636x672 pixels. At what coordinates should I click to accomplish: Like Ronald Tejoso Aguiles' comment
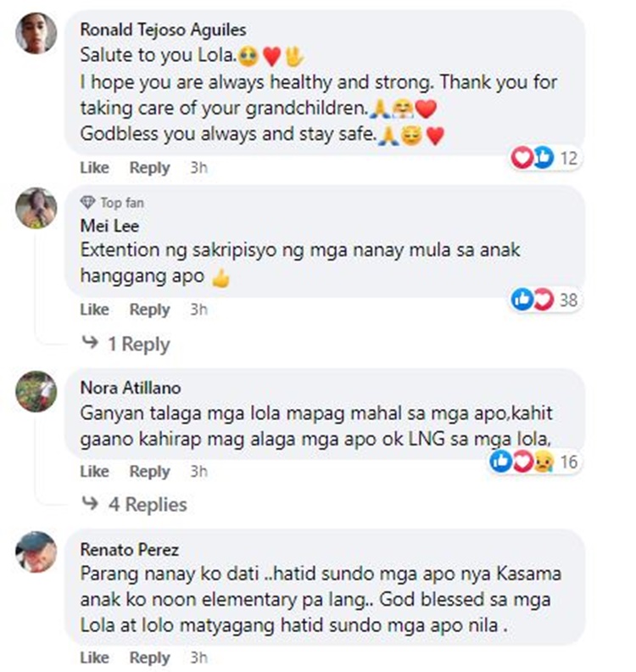(95, 167)
